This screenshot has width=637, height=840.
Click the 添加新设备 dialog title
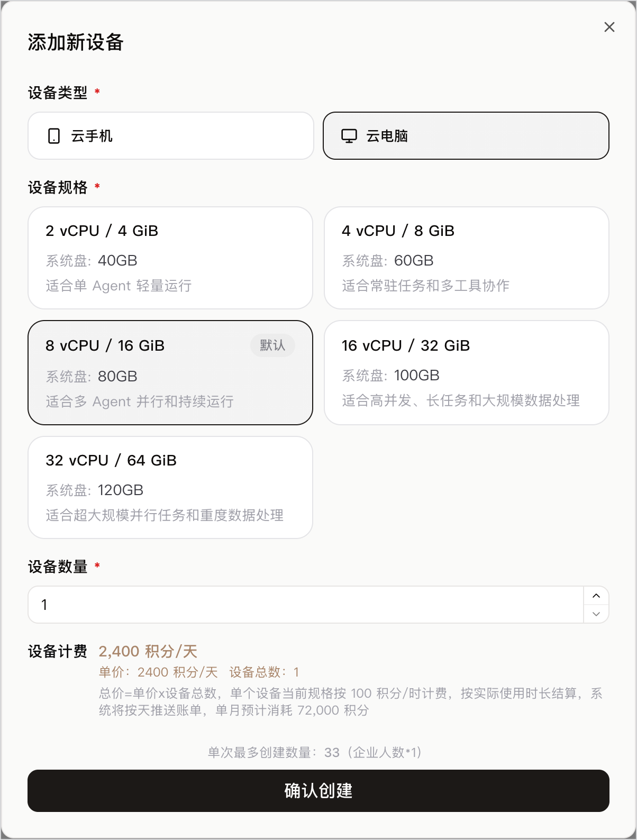[x=76, y=42]
